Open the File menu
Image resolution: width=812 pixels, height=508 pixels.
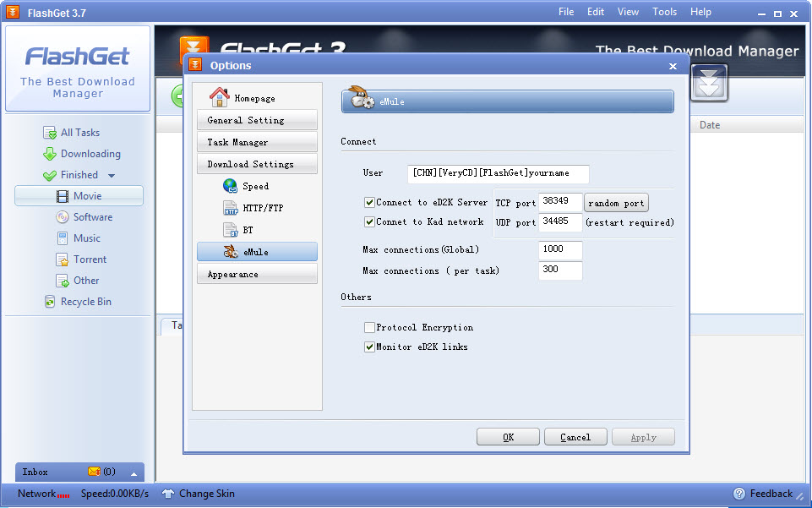tap(566, 12)
